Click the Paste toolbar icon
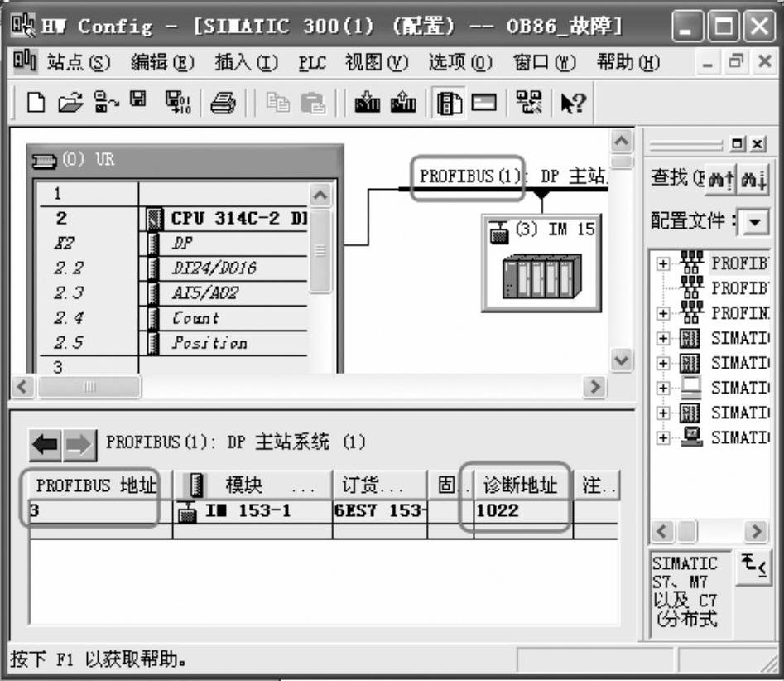The image size is (784, 681). tap(313, 103)
